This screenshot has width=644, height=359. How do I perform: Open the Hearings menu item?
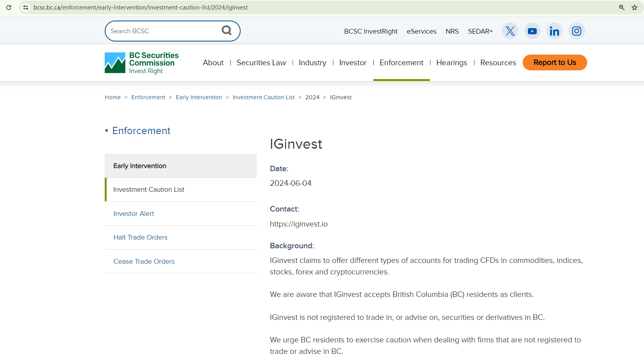[451, 62]
